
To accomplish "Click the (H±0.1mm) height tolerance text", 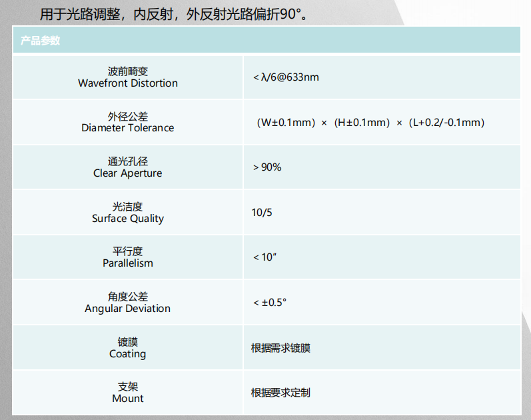I will tap(361, 123).
